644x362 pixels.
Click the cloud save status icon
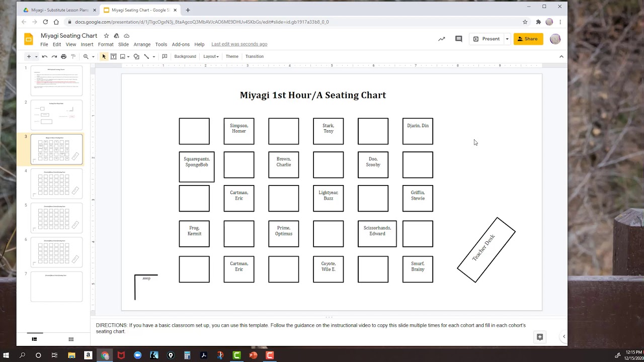(x=126, y=36)
